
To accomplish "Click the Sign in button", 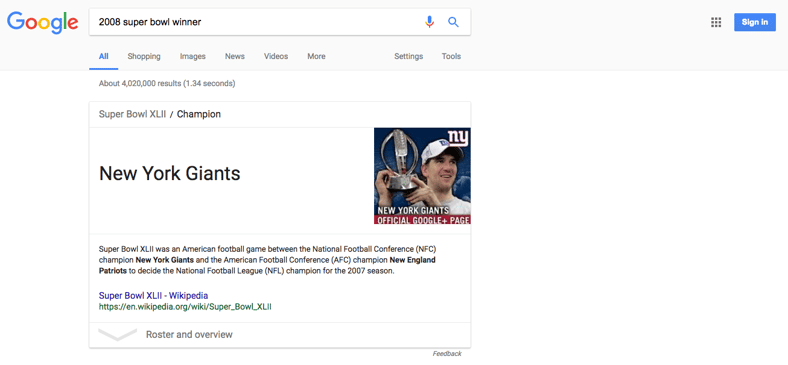I will (x=755, y=22).
